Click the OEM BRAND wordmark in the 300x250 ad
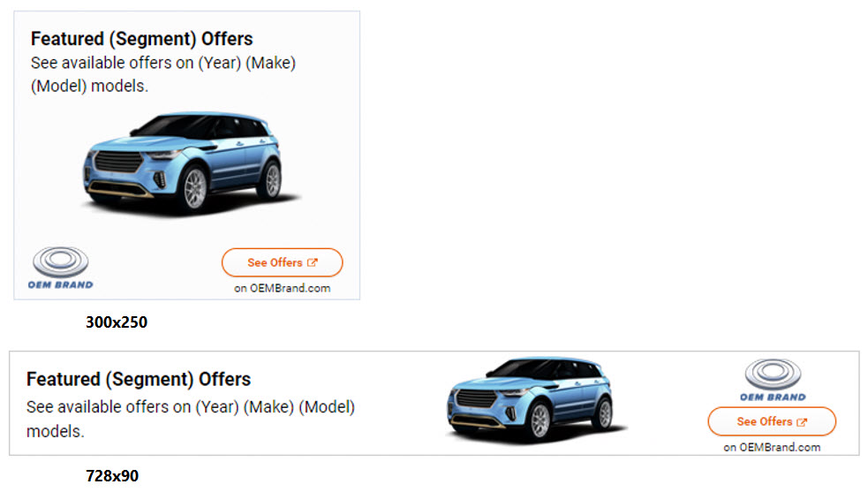The width and height of the screenshot is (868, 492). click(x=61, y=284)
